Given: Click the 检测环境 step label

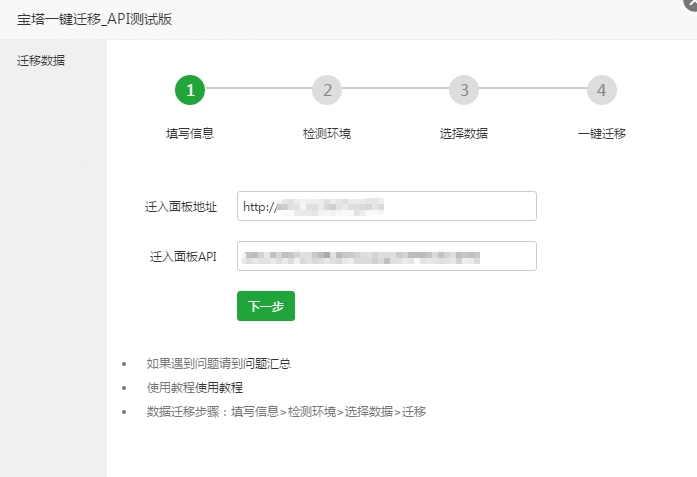Looking at the screenshot, I should click(x=327, y=133).
